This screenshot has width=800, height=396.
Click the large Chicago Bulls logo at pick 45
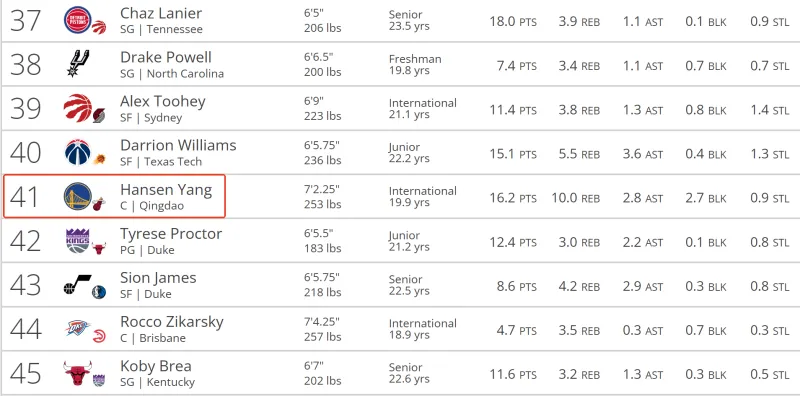78,373
